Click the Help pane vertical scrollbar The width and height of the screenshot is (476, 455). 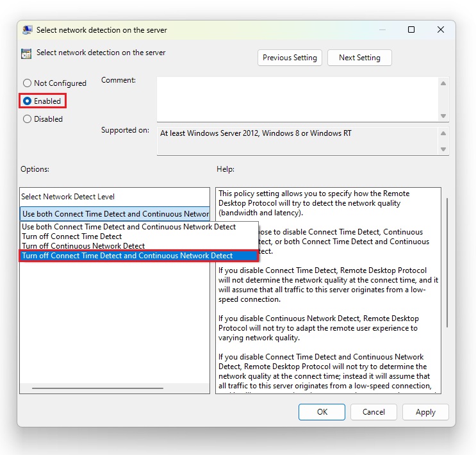click(447, 263)
